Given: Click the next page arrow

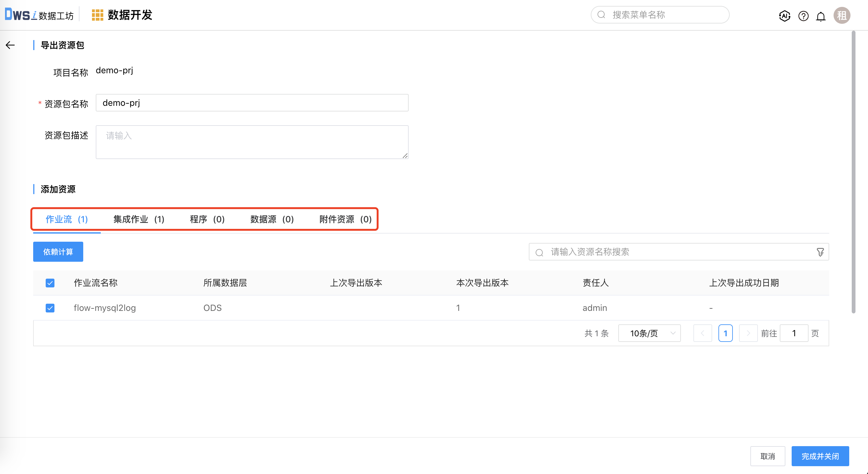Looking at the screenshot, I should coord(748,333).
